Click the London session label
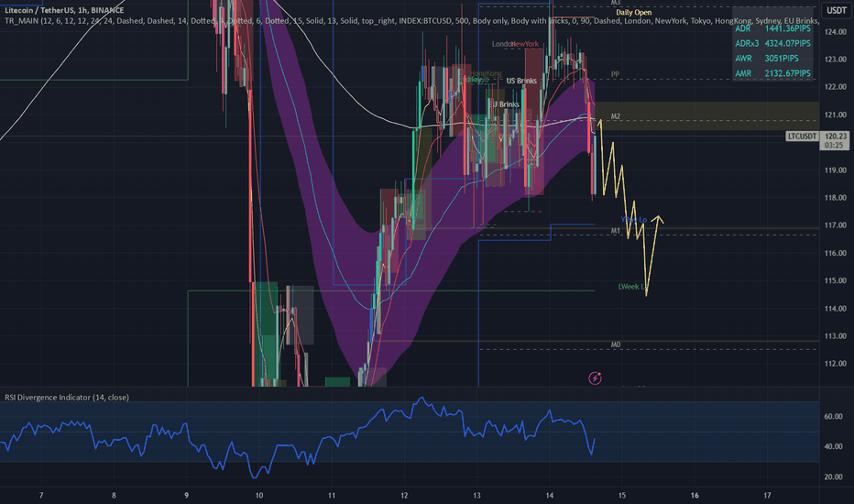Image resolution: width=854 pixels, height=504 pixels. (501, 44)
